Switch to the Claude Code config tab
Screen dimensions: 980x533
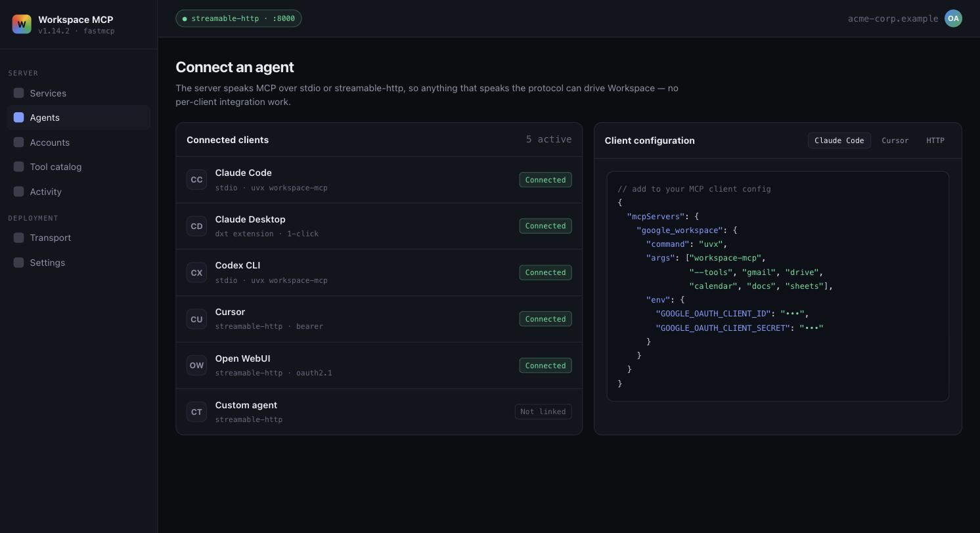pos(839,140)
